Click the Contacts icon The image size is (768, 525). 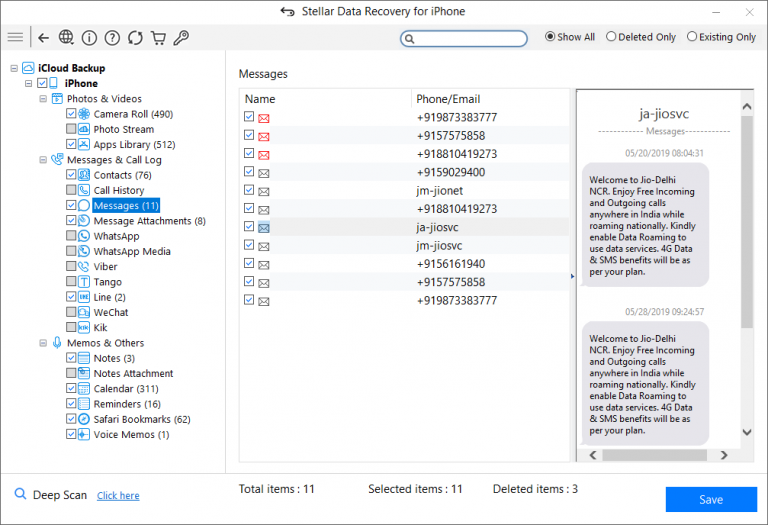[84, 175]
